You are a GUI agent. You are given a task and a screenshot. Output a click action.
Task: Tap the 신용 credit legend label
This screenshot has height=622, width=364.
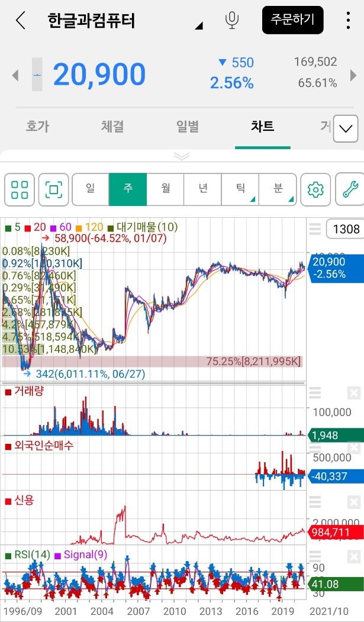click(x=20, y=501)
